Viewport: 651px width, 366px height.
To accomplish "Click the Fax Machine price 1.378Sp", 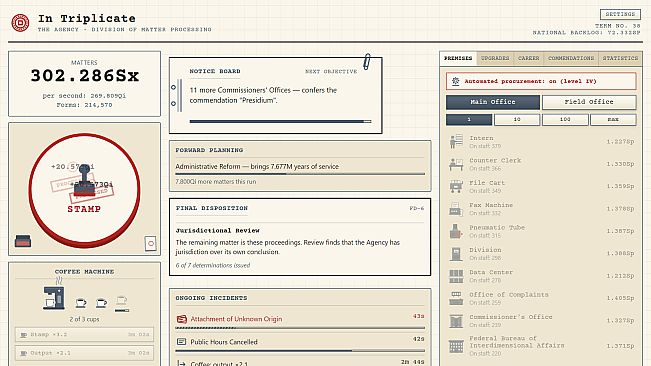I will [x=620, y=208].
